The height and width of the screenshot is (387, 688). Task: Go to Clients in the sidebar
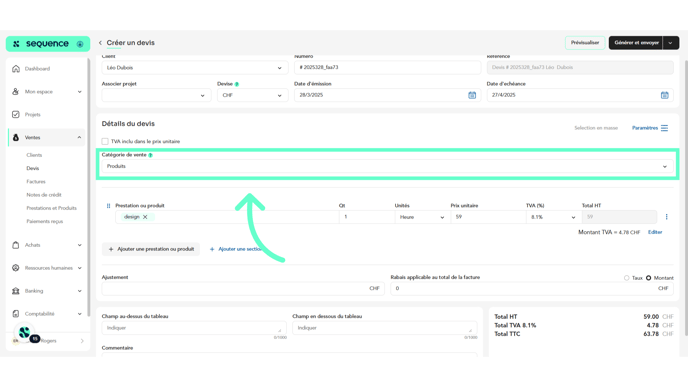click(34, 155)
